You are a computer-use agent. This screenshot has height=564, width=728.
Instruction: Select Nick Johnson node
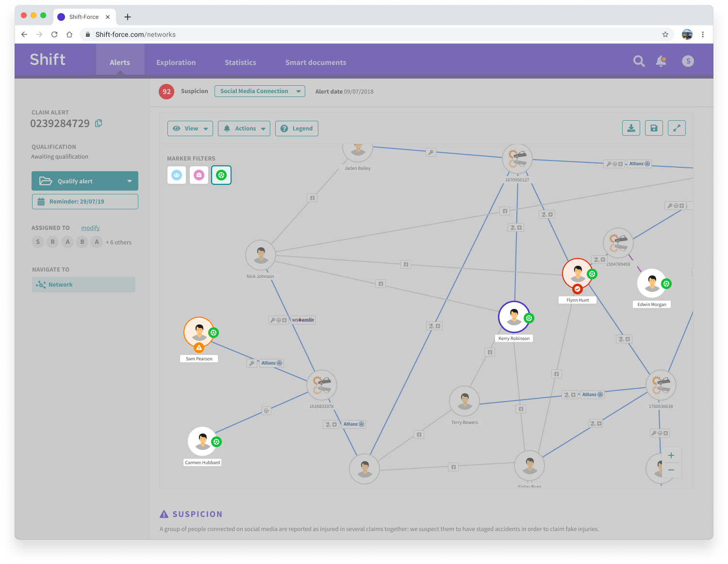[261, 255]
